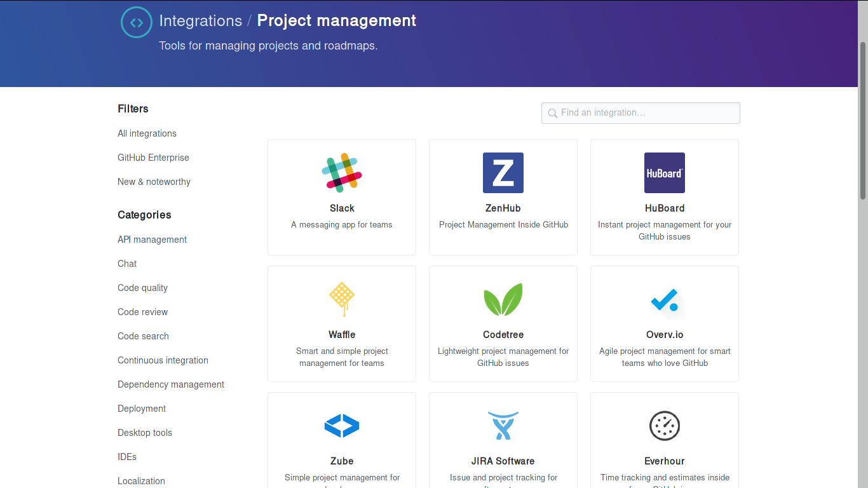The image size is (868, 488).
Task: Click the 'Project management' page heading
Action: pyautogui.click(x=337, y=20)
